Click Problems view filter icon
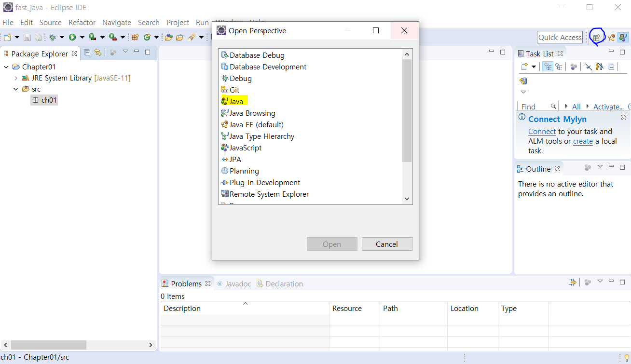The height and width of the screenshot is (364, 631). 573,282
